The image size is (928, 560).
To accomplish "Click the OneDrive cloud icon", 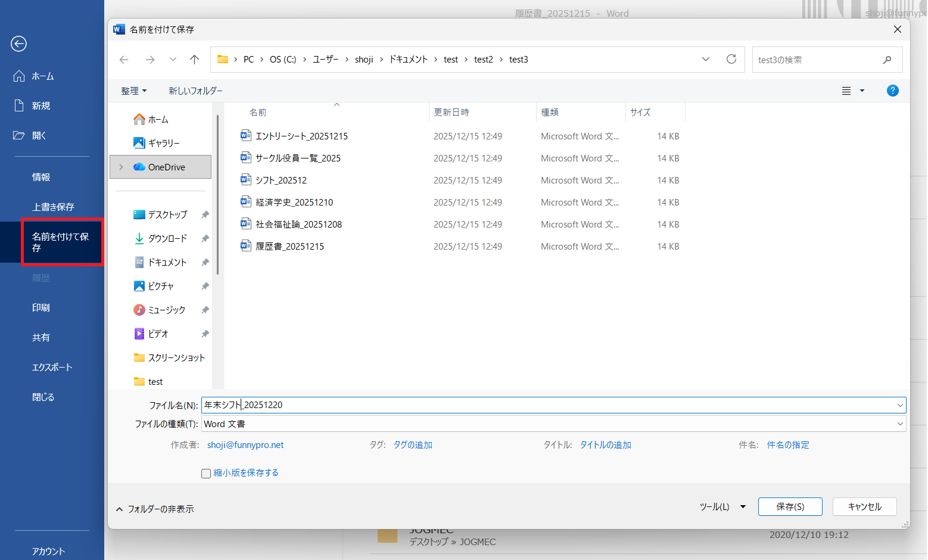I will (x=139, y=167).
